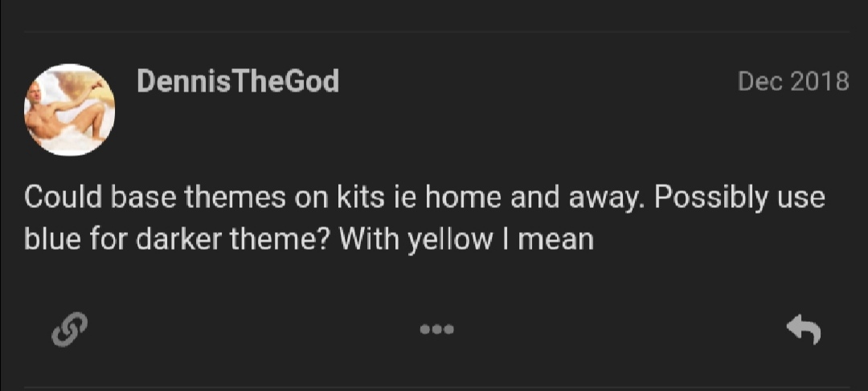Click the reply arrow icon

803,329
